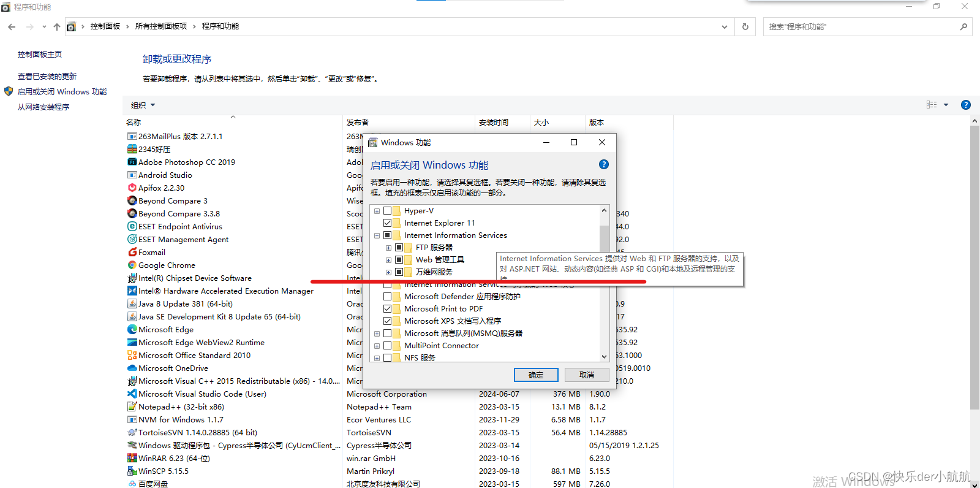The width and height of the screenshot is (980, 488).
Task: Select the Beyond Compare 3.3.8 icon
Action: [132, 213]
